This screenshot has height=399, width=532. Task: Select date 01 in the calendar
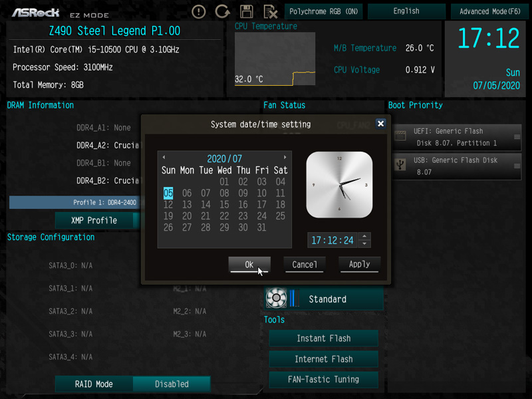(x=224, y=182)
